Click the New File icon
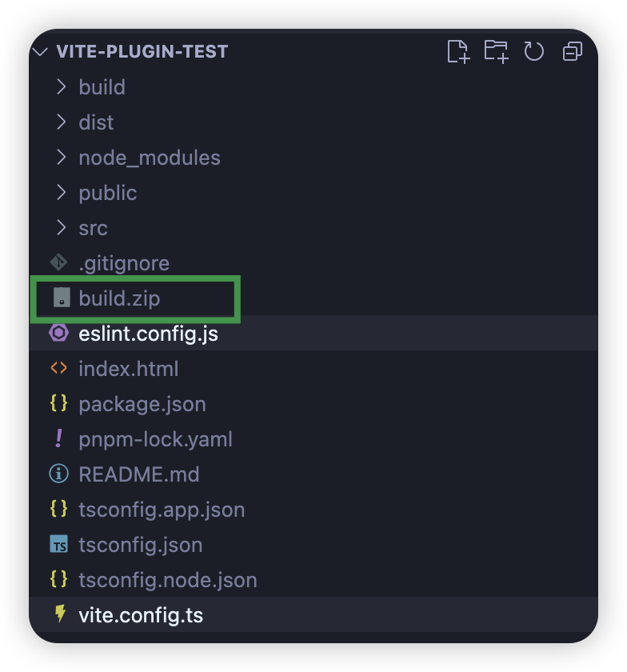This screenshot has width=627, height=672. [458, 51]
